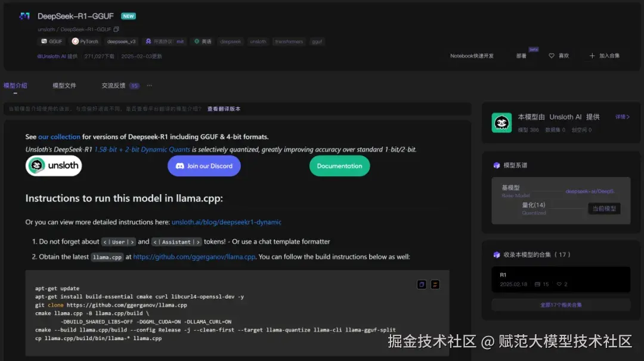The width and height of the screenshot is (644, 361).
Task: Select the GGUF tag chip
Action: [52, 42]
